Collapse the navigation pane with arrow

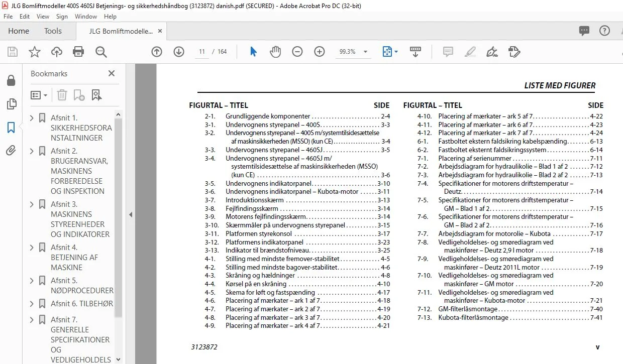[131, 214]
